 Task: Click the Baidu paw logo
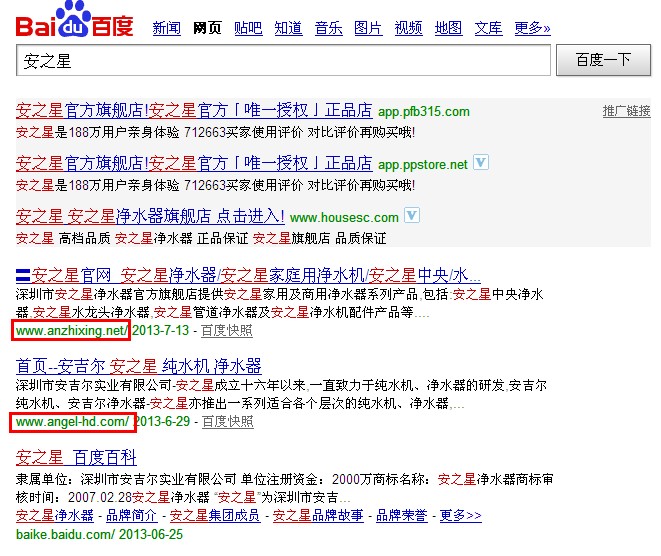74,19
